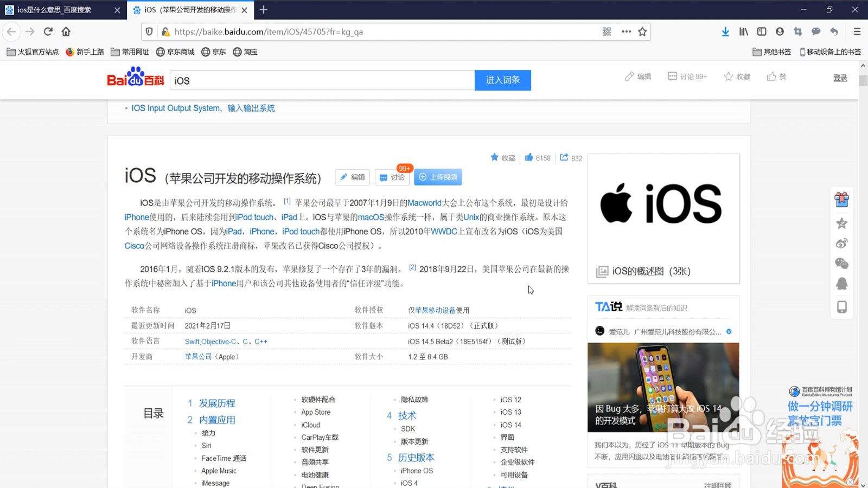Toggle the browser sidebar icon
This screenshot has height=488, width=868.
761,31
